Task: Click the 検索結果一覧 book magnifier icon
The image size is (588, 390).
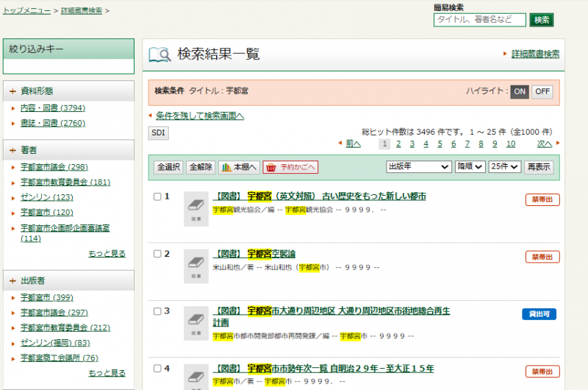Action: 159,54
